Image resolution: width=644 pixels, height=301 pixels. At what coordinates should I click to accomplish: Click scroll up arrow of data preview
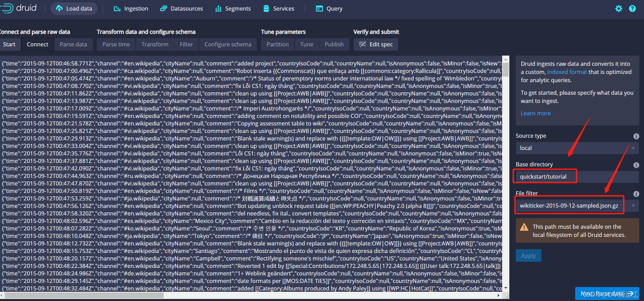coord(506,59)
